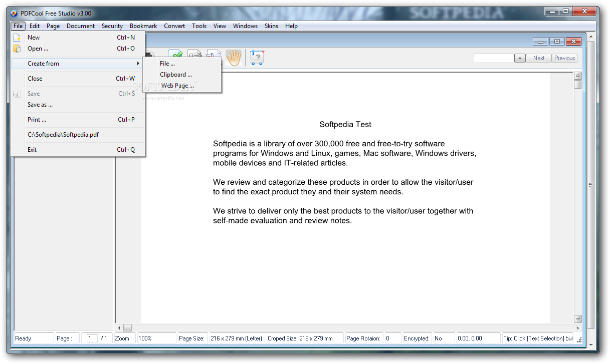Viewport: 610px width, 364px height.
Task: Click the Encrypted 'No' value
Action: tap(443, 338)
